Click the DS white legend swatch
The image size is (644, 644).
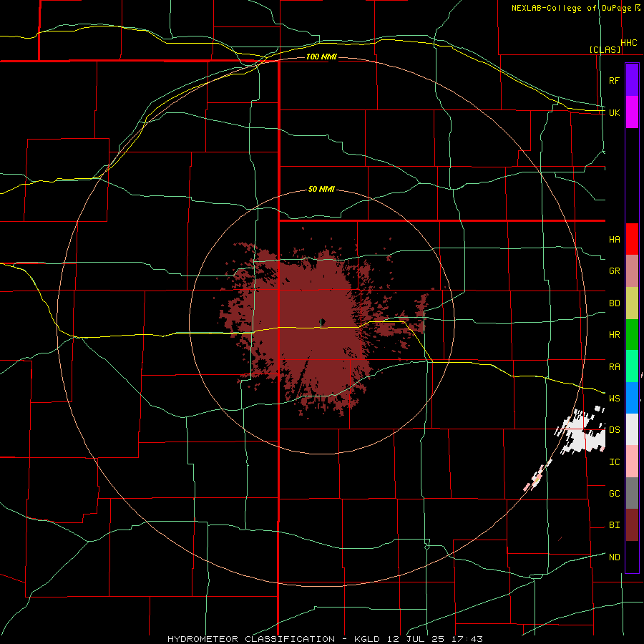(632, 429)
